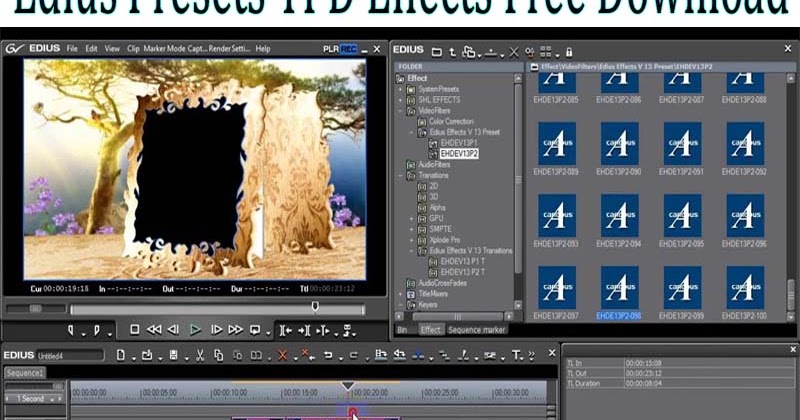Switch to the Bin tab

(402, 330)
